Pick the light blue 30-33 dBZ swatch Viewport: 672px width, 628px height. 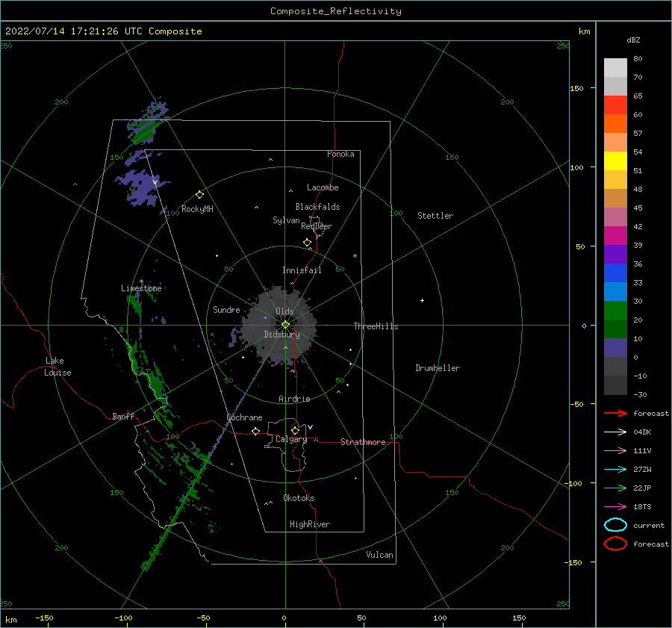click(x=615, y=292)
